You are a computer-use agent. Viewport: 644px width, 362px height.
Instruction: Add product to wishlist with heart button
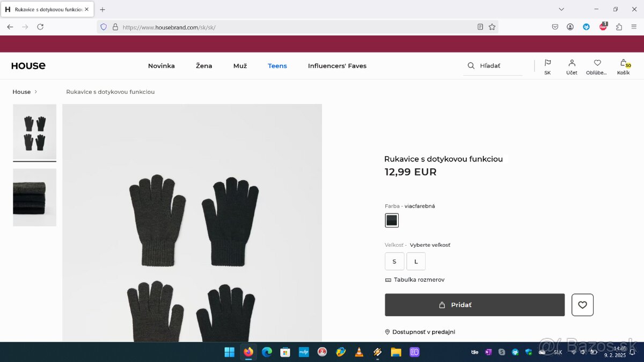pos(582,305)
